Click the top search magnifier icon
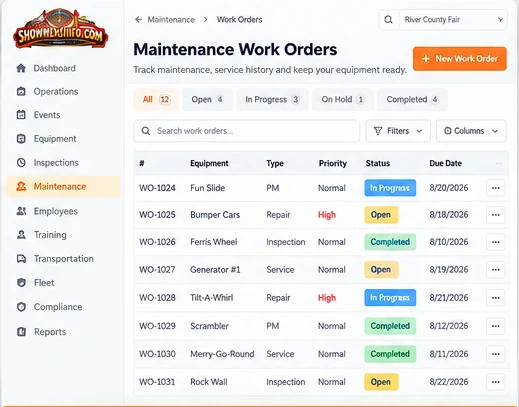The image size is (519, 407). click(388, 20)
